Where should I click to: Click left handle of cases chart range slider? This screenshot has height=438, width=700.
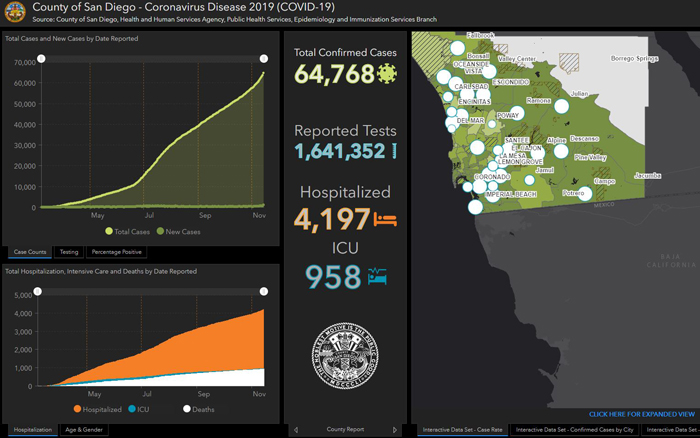pyautogui.click(x=41, y=58)
